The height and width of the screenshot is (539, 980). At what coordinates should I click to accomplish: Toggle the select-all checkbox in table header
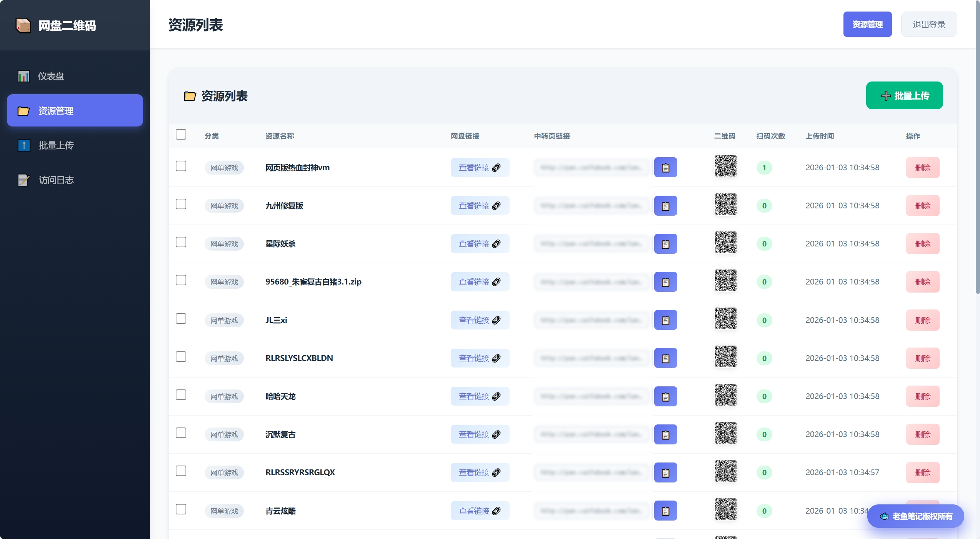pyautogui.click(x=181, y=135)
